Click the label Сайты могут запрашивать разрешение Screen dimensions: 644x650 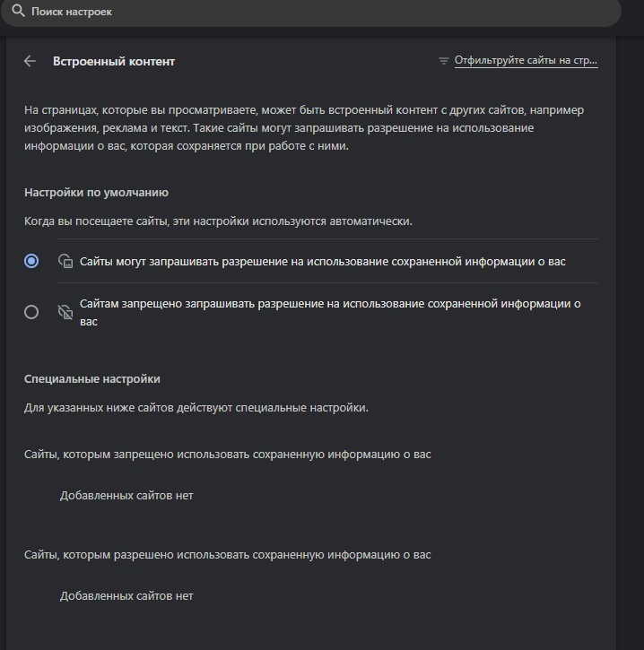click(x=323, y=262)
